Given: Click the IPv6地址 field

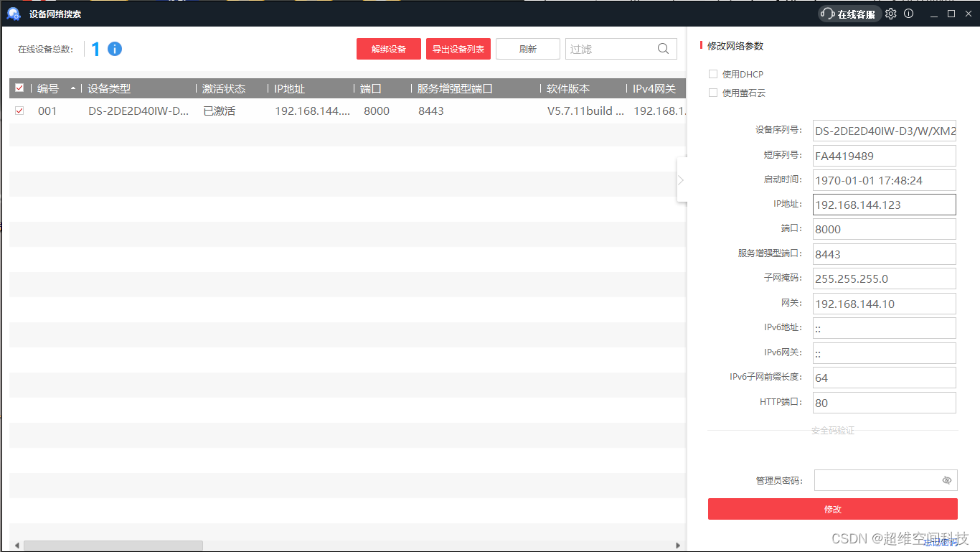Looking at the screenshot, I should [885, 328].
